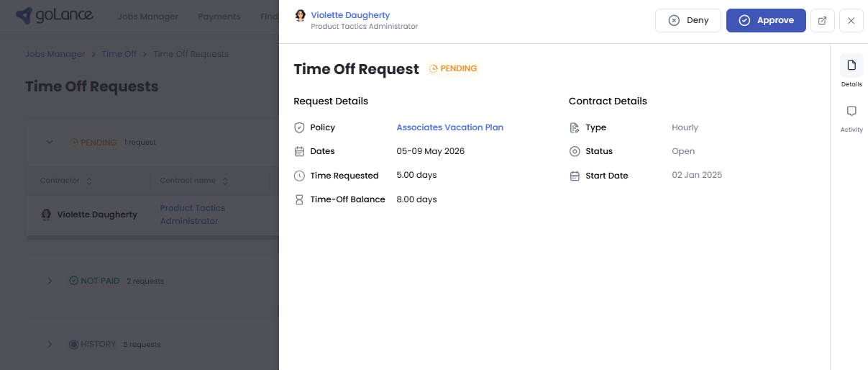This screenshot has width=868, height=370.
Task: Sort by Contractor column
Action: click(x=89, y=181)
